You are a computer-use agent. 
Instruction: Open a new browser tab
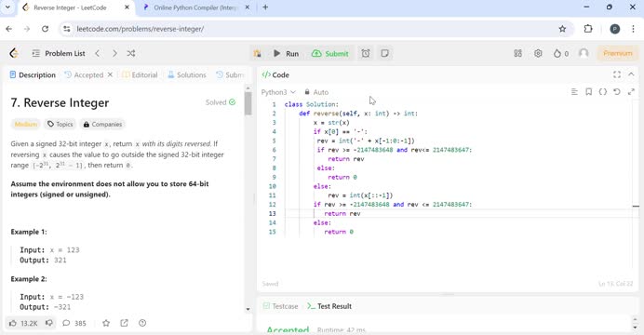pyautogui.click(x=265, y=7)
